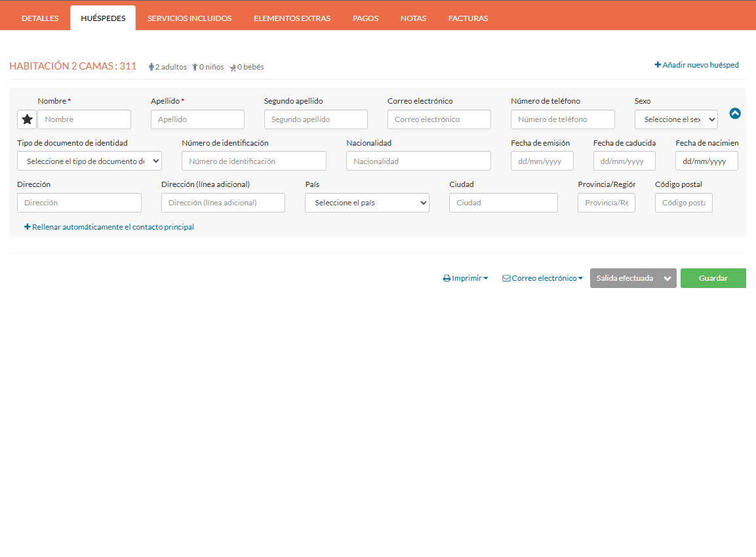Click the printer icon beside Imprimir
The image size is (756, 557).
click(447, 278)
